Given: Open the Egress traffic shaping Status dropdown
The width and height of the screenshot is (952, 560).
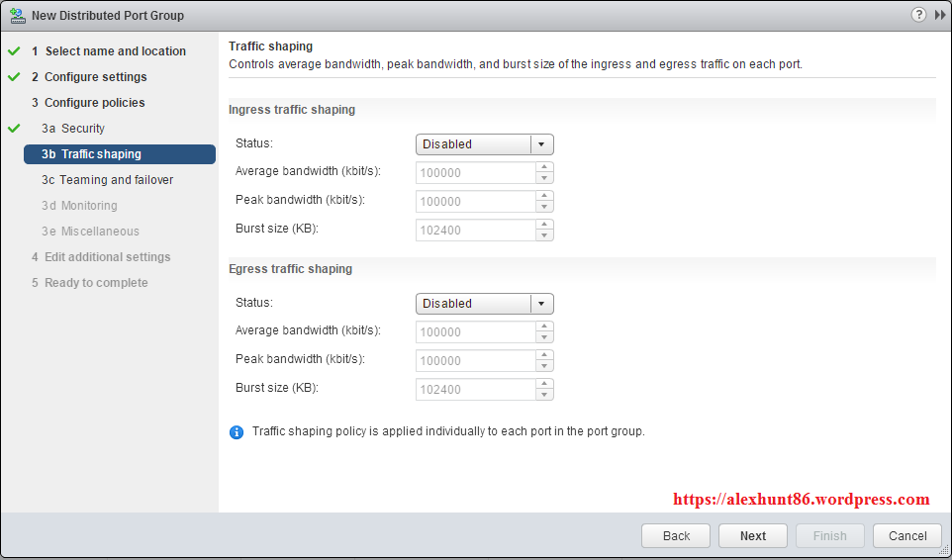Looking at the screenshot, I should point(484,304).
